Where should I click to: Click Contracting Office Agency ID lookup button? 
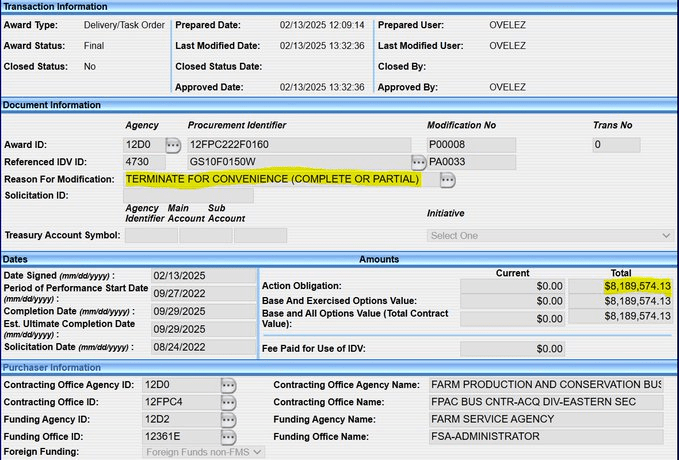[229, 384]
